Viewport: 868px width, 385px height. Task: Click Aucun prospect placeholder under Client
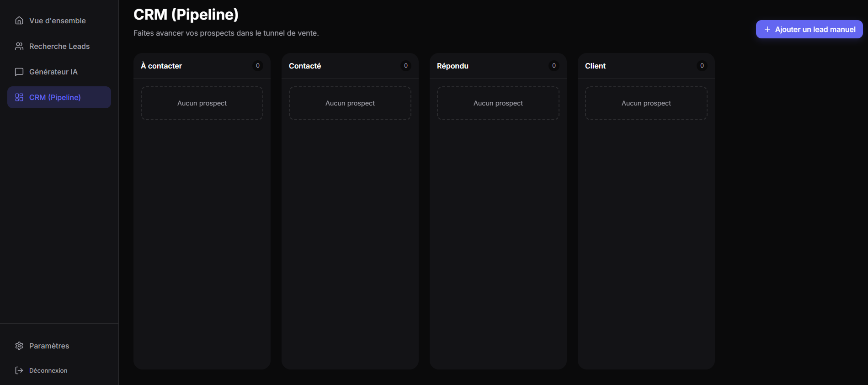(646, 103)
